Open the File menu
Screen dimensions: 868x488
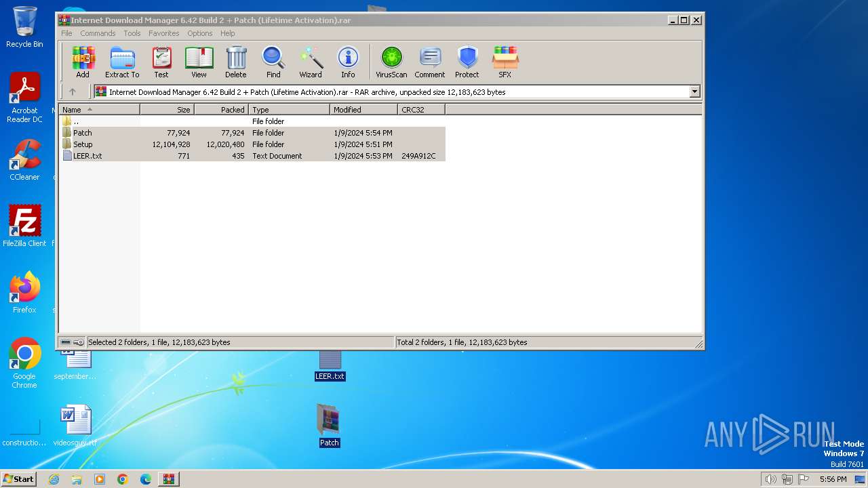pyautogui.click(x=66, y=33)
